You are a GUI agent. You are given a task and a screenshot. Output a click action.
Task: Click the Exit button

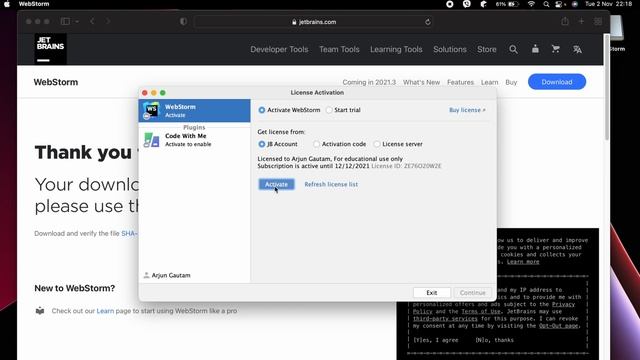coord(432,293)
